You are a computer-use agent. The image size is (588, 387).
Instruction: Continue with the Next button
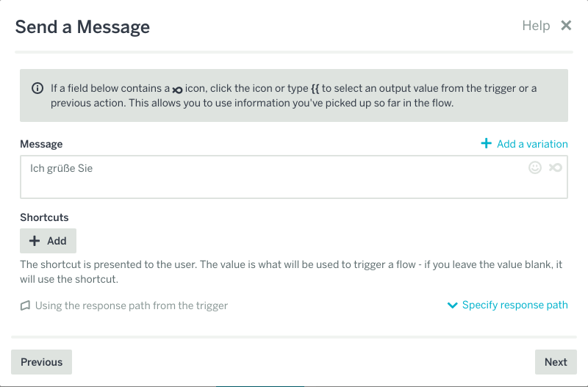[556, 362]
